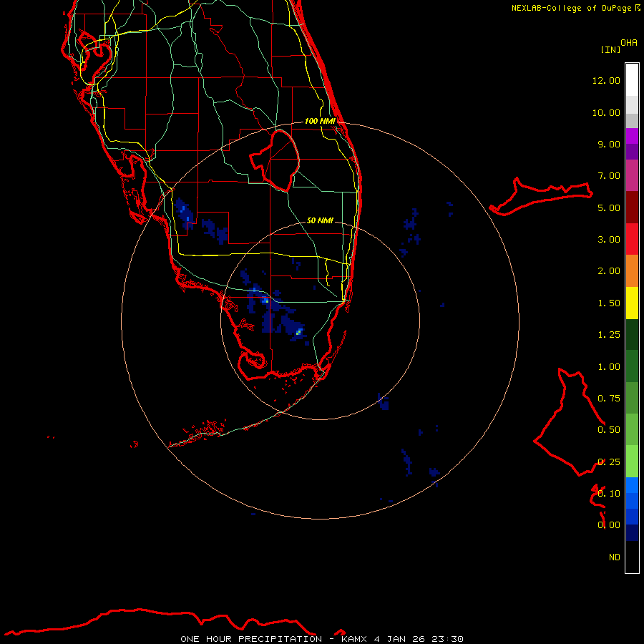
Task: Click the 50 NMI range ring label
Action: (x=320, y=220)
